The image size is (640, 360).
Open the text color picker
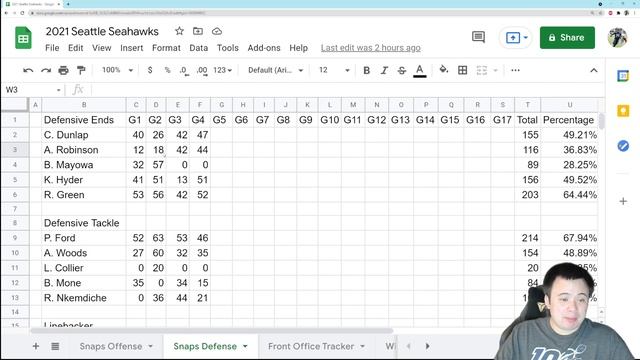(x=420, y=70)
